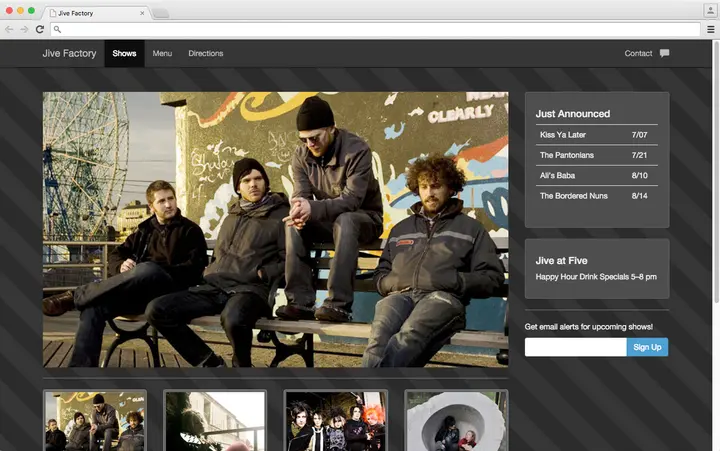Click the 8/10 date

click(x=639, y=175)
